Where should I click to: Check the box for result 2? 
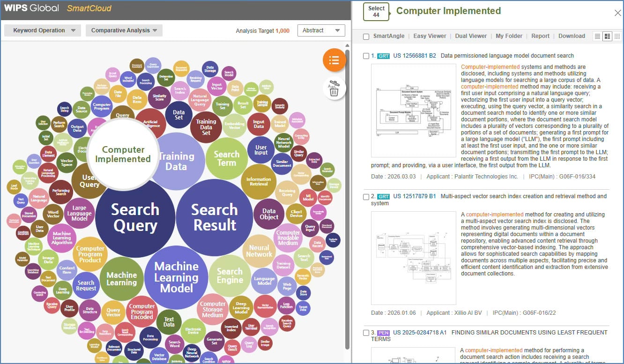point(366,197)
